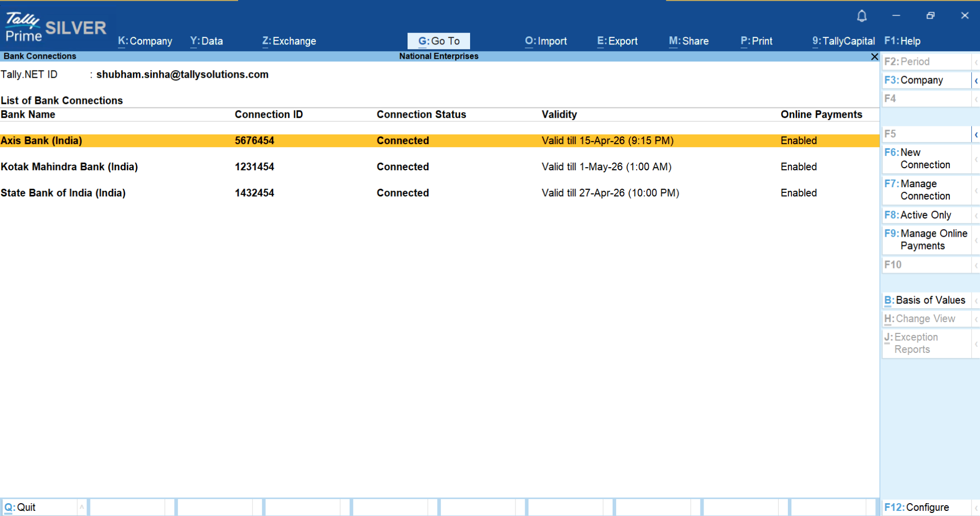
Task: Restore down the application window
Action: click(x=930, y=16)
